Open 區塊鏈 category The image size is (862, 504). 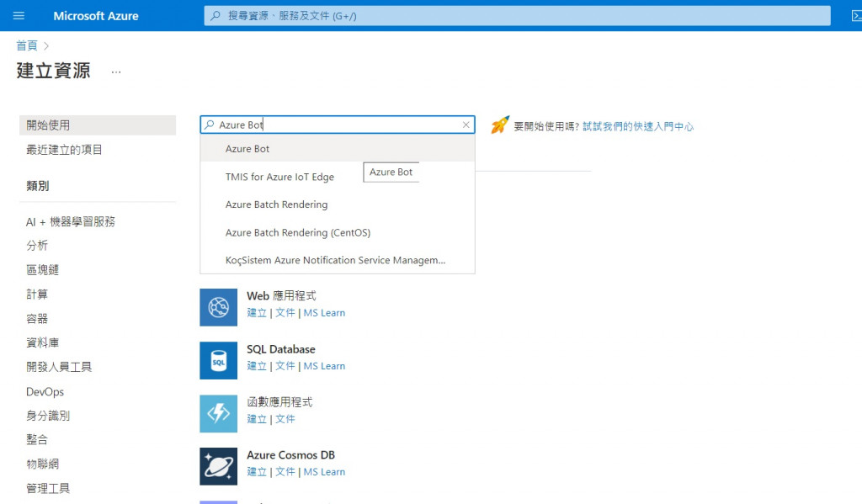click(42, 270)
